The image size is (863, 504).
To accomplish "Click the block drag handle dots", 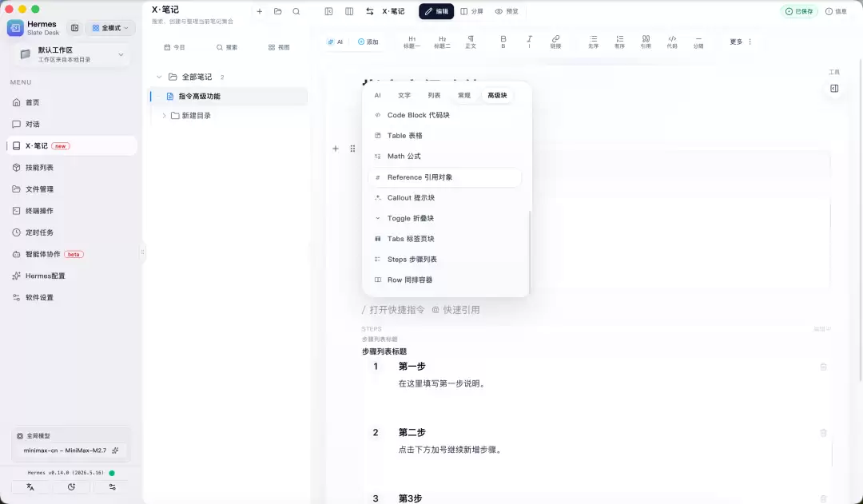I will (x=353, y=149).
